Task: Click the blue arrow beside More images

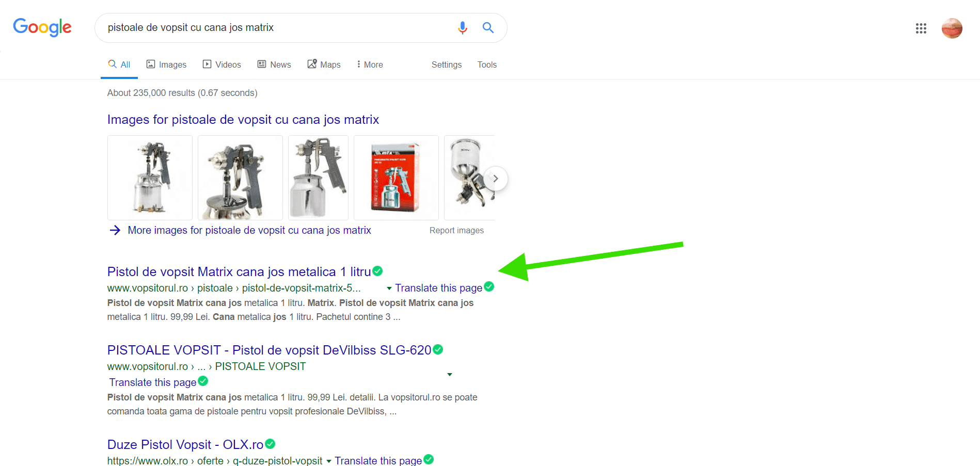Action: tap(115, 230)
